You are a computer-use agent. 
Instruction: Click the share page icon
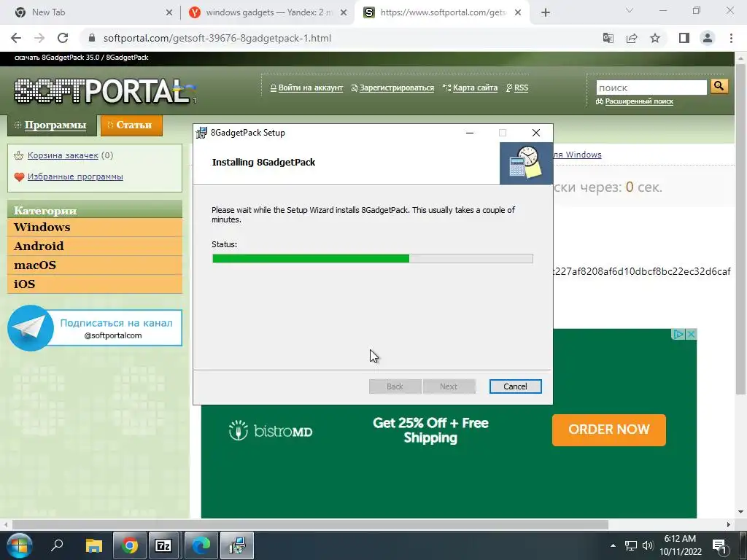(632, 38)
